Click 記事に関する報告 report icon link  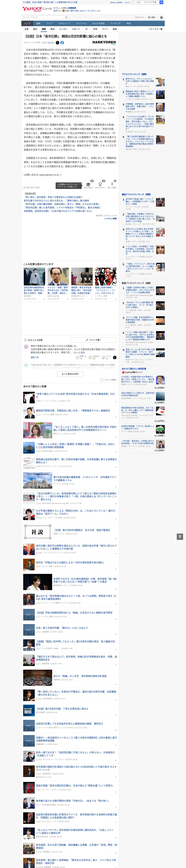(x=31, y=188)
